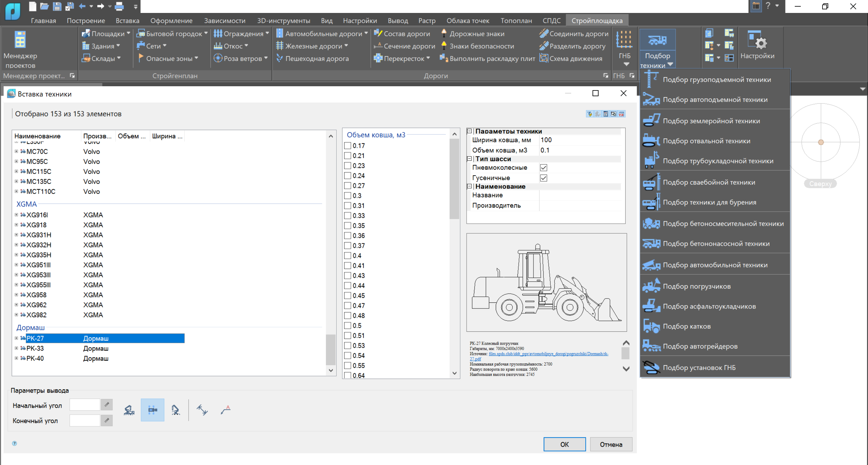The width and height of the screenshot is (868, 465).
Task: Click Состав дороги tool
Action: pyautogui.click(x=402, y=34)
